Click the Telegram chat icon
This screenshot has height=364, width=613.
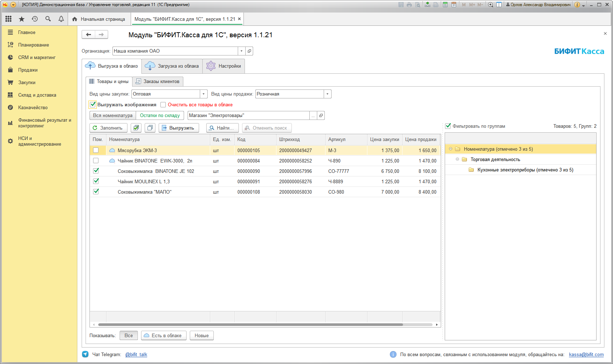point(85,354)
